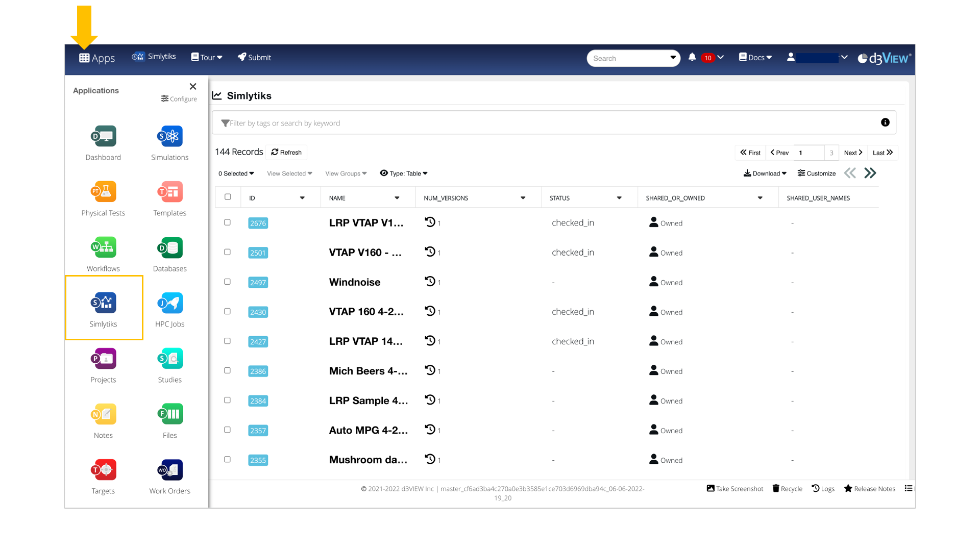Image resolution: width=980 pixels, height=551 pixels.
Task: Open the Recycle bin
Action: tap(787, 489)
